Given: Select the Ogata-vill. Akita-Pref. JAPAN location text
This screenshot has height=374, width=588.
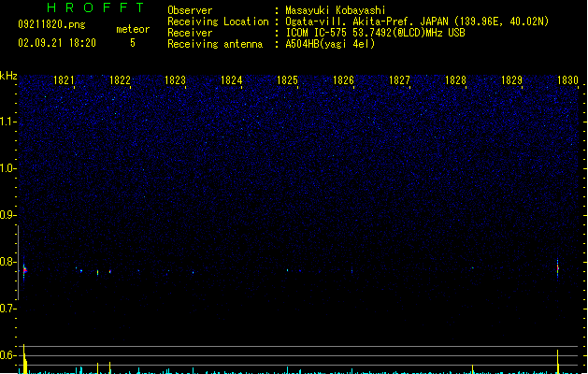Looking at the screenshot, I should point(417,22).
